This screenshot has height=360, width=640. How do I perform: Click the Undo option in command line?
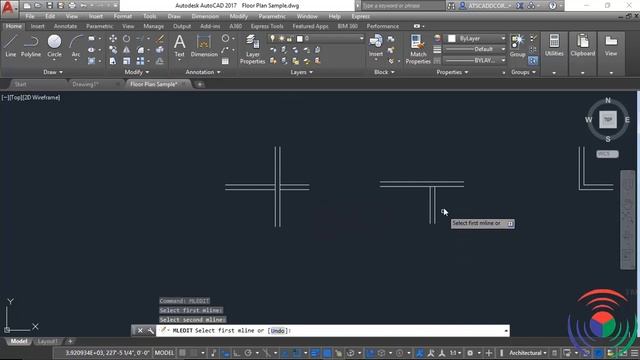point(278,331)
